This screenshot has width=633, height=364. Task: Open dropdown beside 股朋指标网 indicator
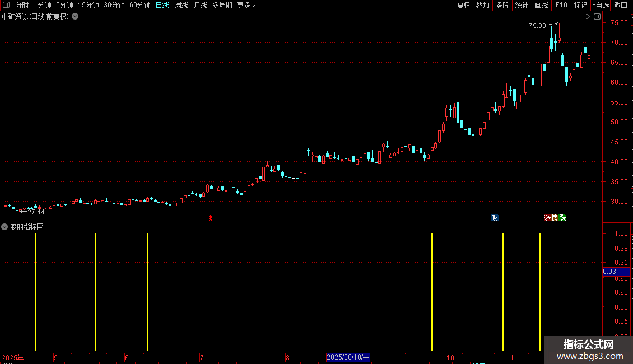4,227
